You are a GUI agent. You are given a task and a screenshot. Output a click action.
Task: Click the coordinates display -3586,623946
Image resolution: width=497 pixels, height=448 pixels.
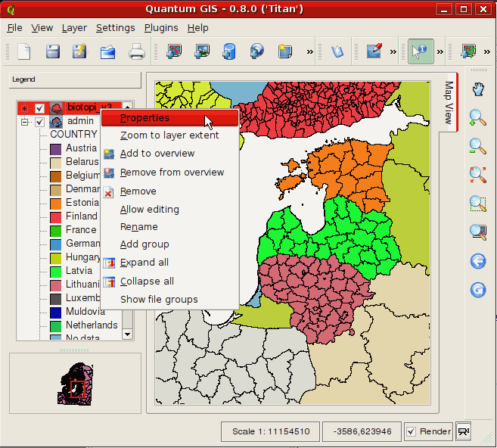point(362,431)
